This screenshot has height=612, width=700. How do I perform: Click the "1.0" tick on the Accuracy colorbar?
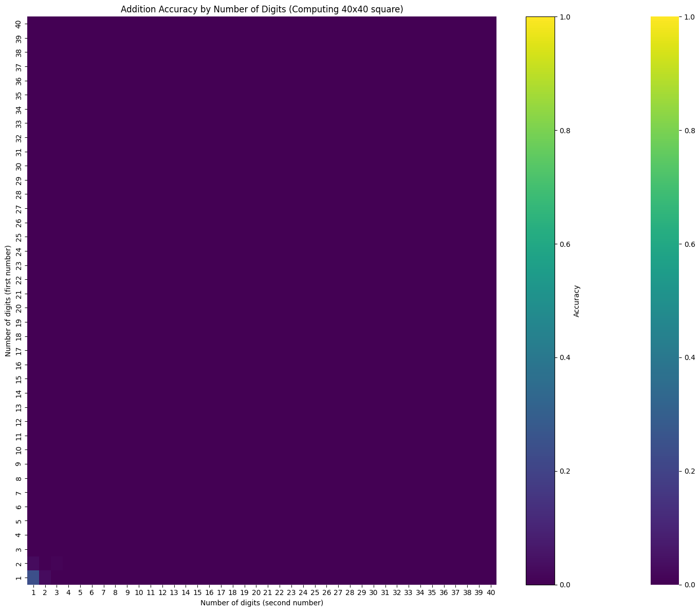(x=564, y=17)
